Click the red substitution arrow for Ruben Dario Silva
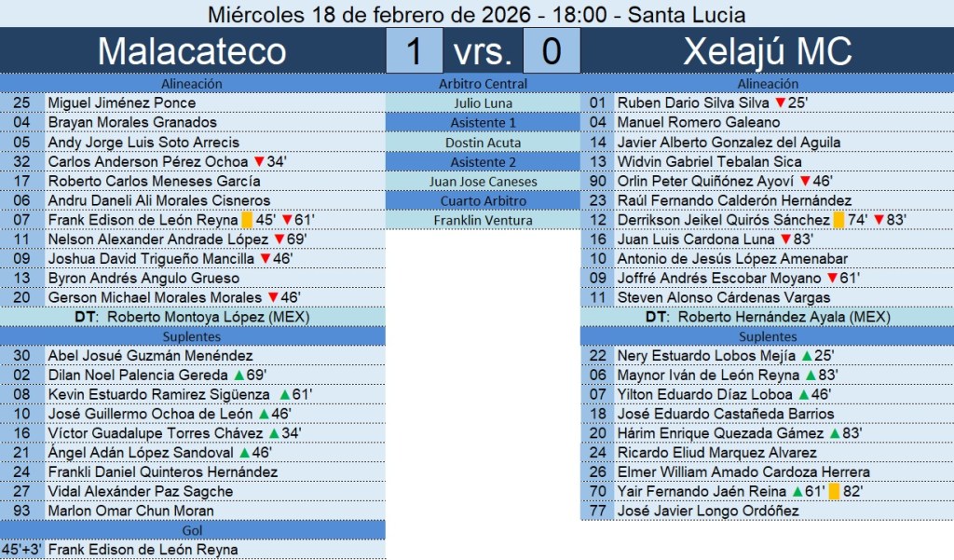 780,102
